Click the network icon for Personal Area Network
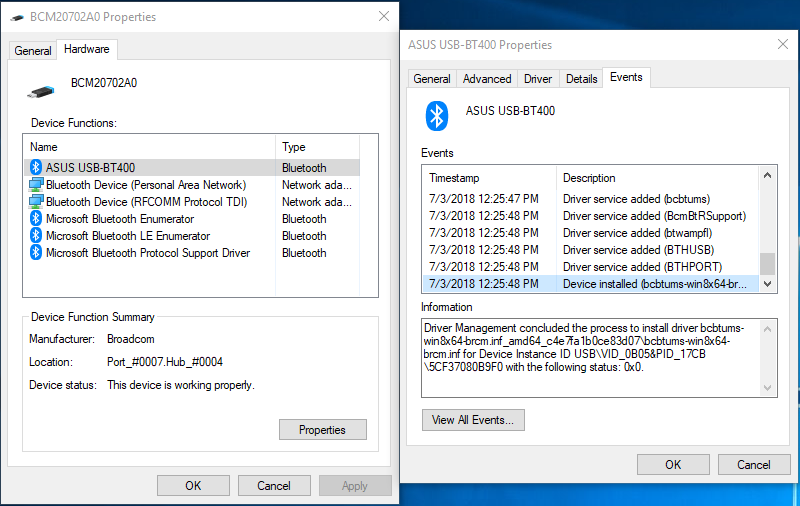800x506 pixels. coord(36,185)
